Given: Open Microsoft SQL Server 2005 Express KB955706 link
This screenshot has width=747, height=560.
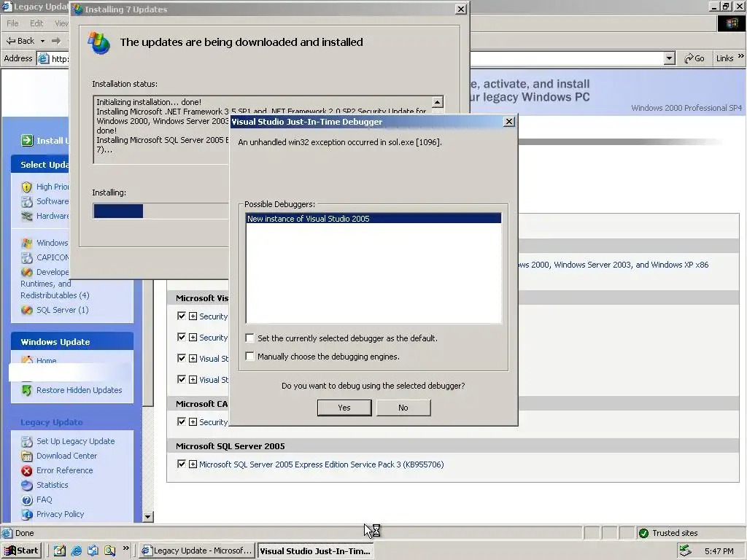Looking at the screenshot, I should 322,464.
